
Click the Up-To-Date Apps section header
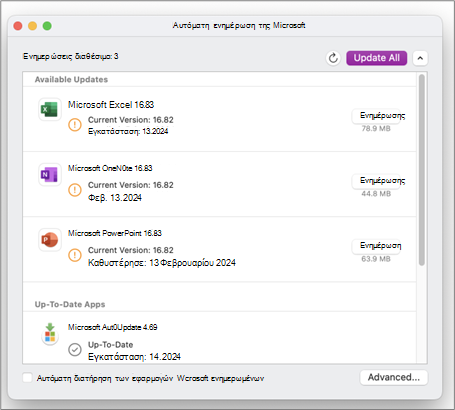click(x=70, y=304)
